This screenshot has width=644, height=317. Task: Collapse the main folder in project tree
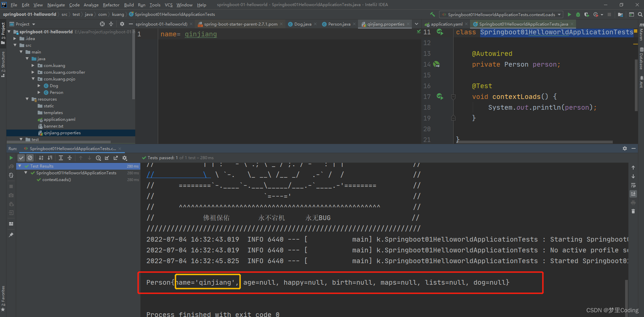coord(21,52)
